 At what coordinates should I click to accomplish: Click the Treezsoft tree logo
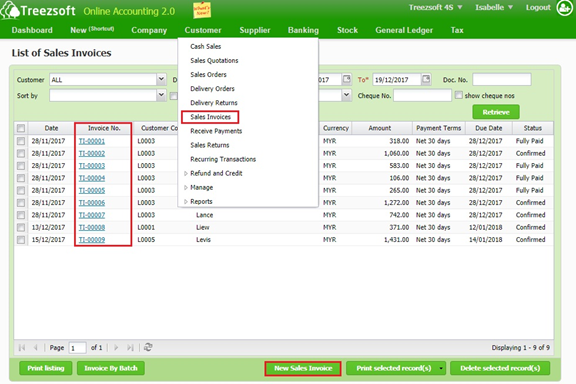tap(10, 10)
